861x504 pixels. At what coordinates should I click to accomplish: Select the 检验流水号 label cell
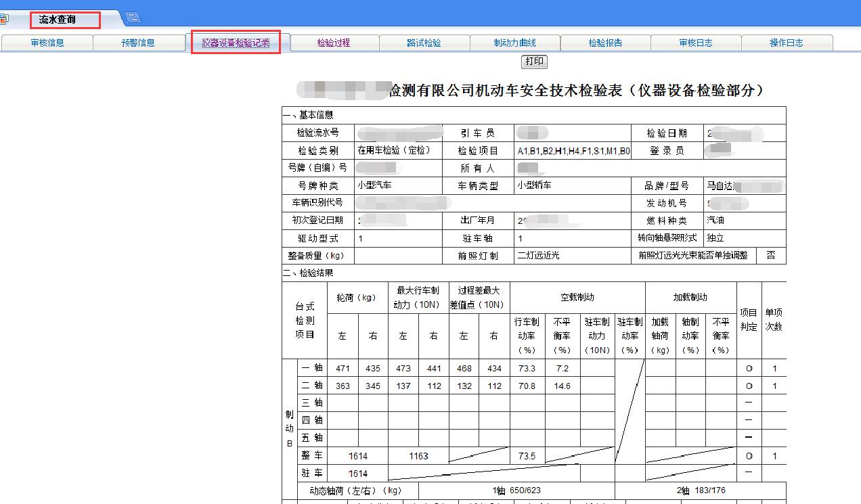(318, 133)
